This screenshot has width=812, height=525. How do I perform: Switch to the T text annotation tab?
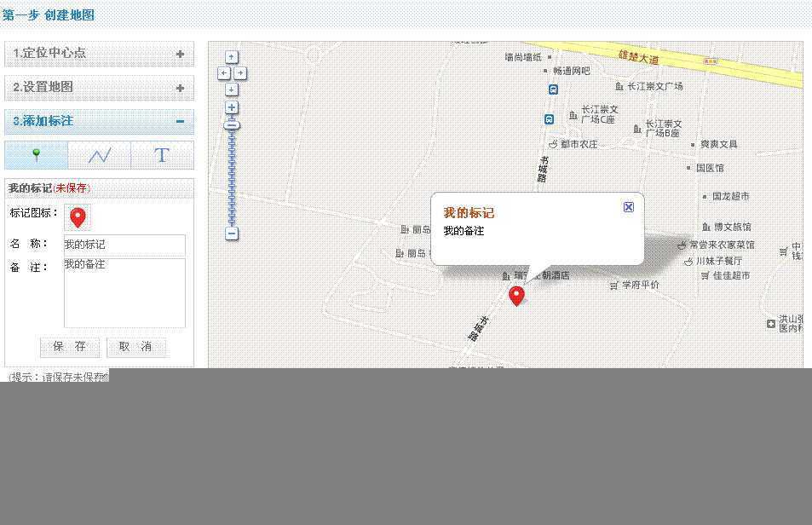162,155
